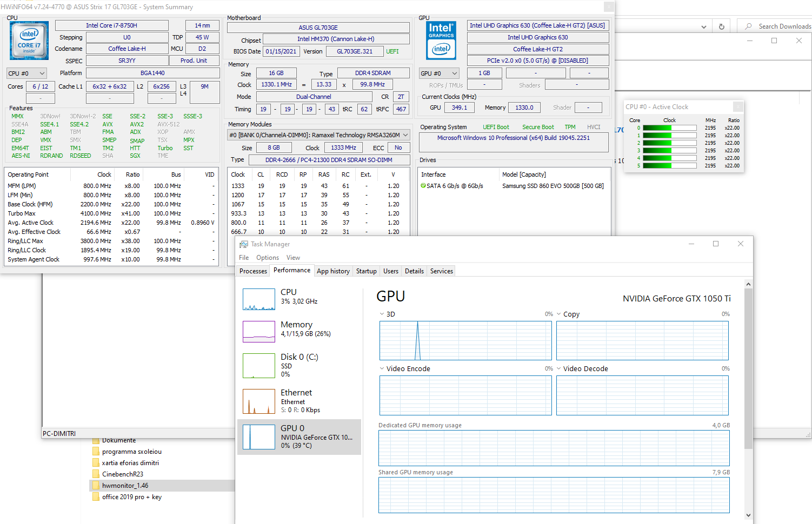
Task: Open the GPU #0 selector dropdown
Action: pyautogui.click(x=439, y=73)
